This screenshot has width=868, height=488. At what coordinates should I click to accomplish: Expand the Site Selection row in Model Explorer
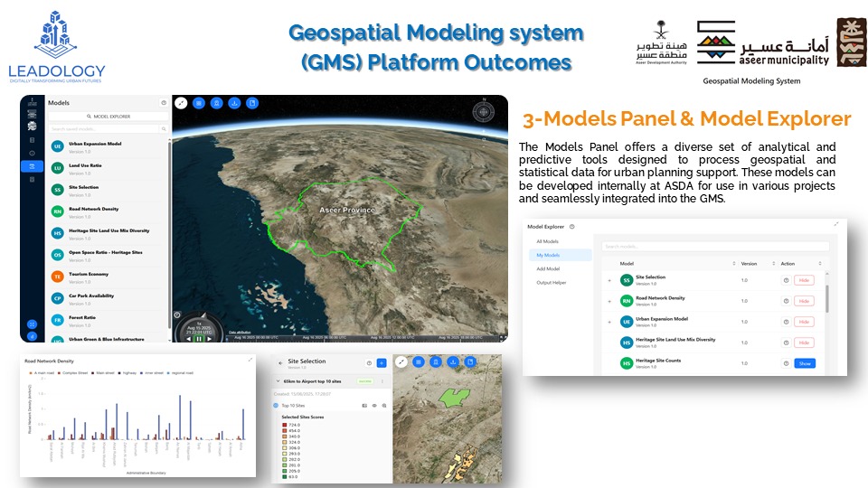(609, 280)
